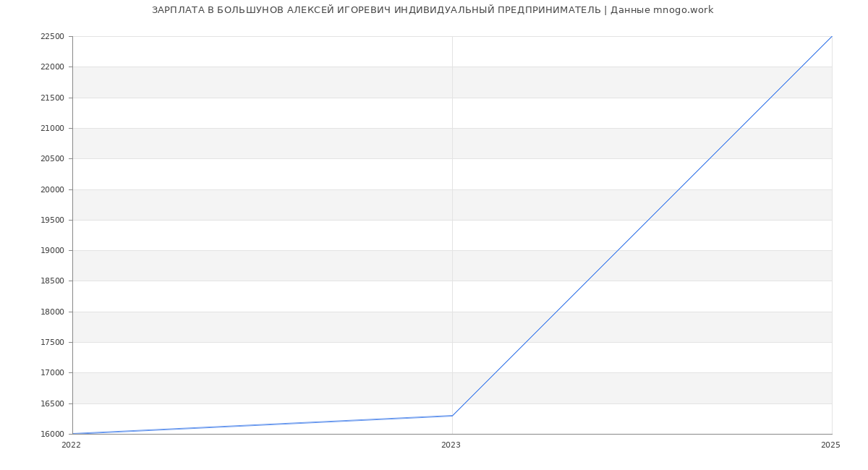868x470 pixels.
Task: Click the 16000 axis value
Action: click(x=53, y=434)
